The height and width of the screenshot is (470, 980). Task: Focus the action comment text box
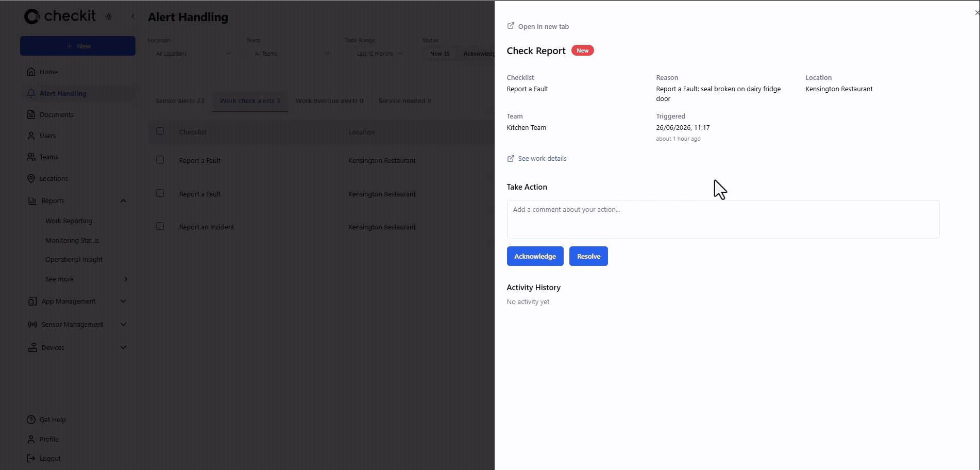click(723, 219)
